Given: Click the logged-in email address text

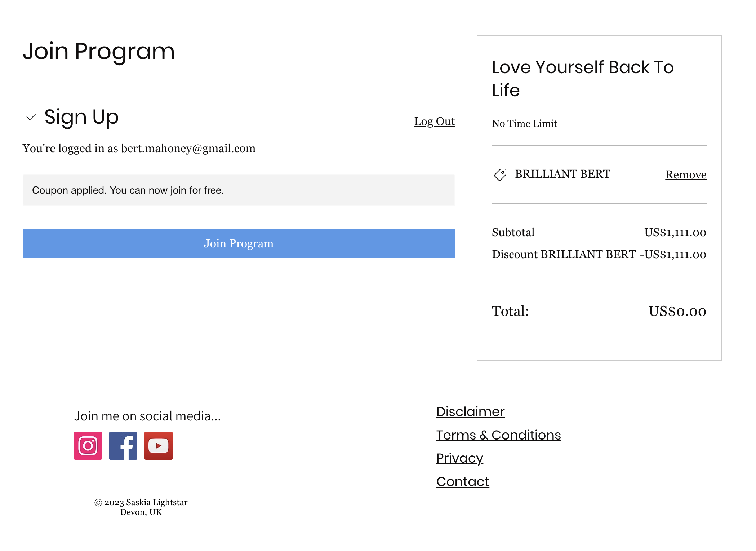Looking at the screenshot, I should [x=188, y=148].
